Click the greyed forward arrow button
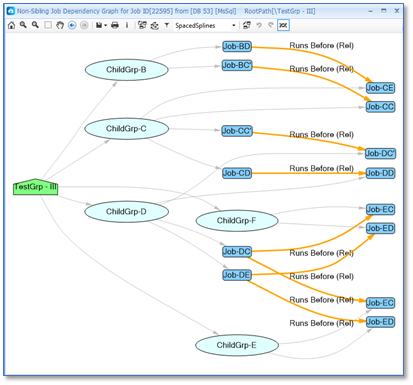Screen dimensions: 413x385 pyautogui.click(x=84, y=25)
